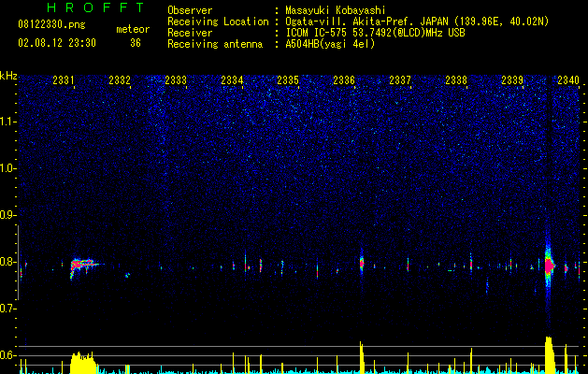Click the meteor echo after 2336

[362, 262]
